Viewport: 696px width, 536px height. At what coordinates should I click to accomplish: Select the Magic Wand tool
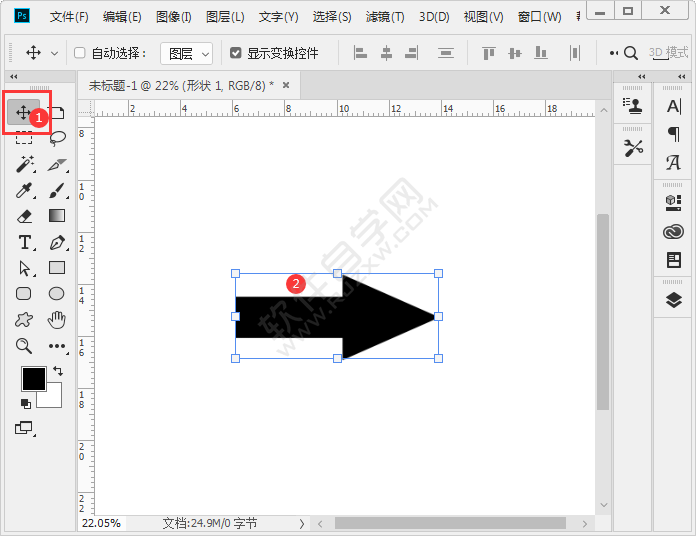25,164
